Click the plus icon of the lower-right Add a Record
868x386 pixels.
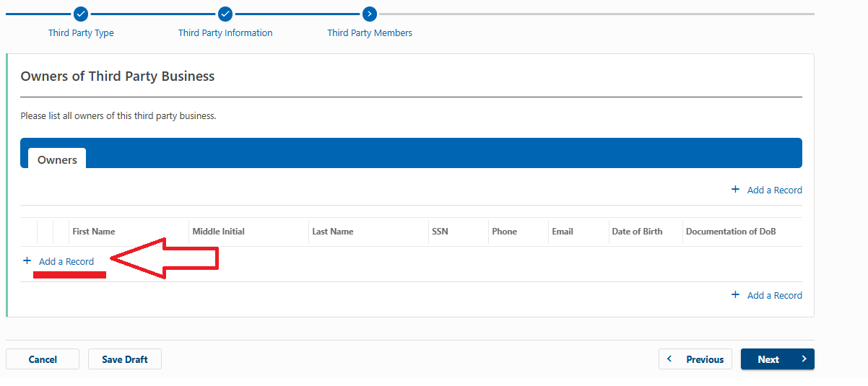pos(735,295)
